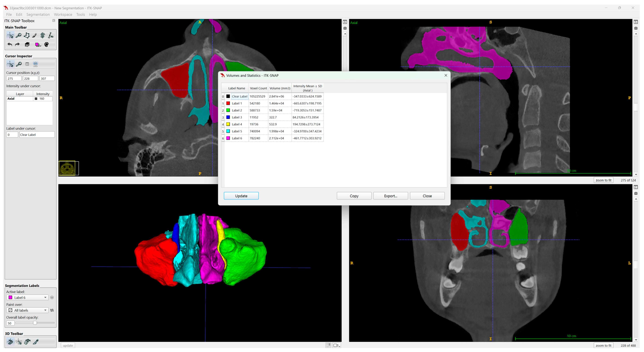
Task: Open the Synchronization inspector icon
Action: pos(36,64)
